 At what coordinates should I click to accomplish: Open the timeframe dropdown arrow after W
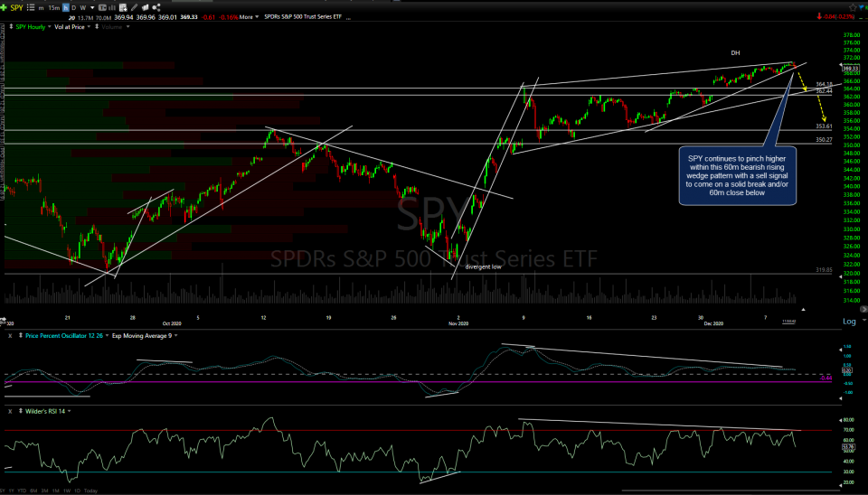click(x=92, y=8)
